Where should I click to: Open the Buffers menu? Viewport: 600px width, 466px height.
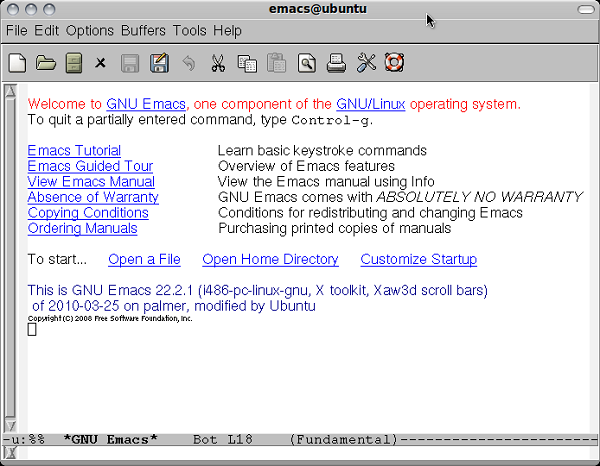tap(143, 31)
